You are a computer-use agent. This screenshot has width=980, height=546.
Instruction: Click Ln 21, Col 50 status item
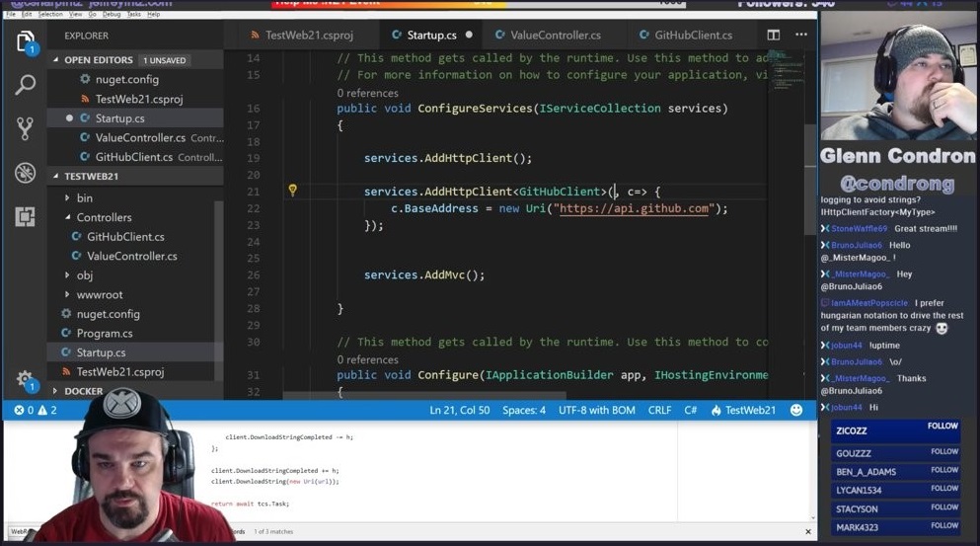coord(459,411)
